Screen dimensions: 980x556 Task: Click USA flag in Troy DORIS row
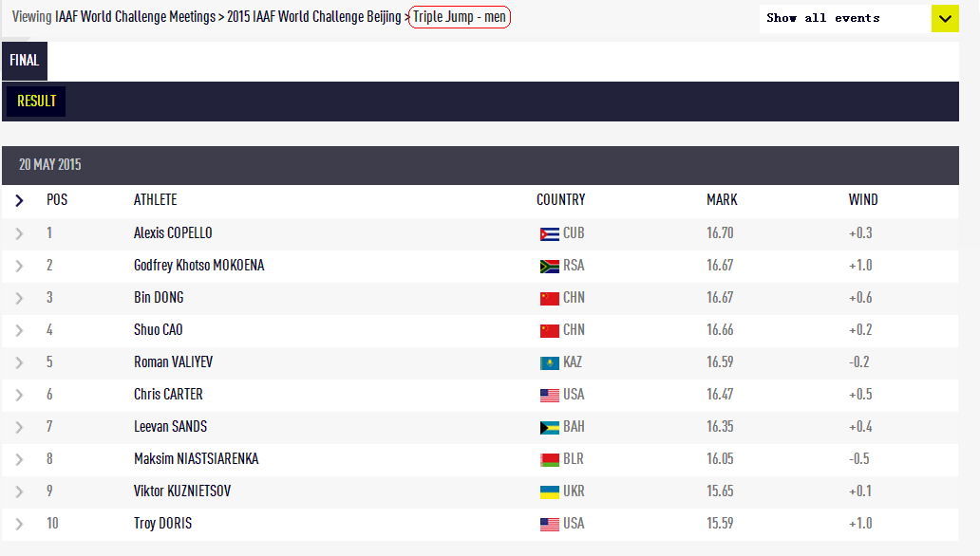point(550,525)
